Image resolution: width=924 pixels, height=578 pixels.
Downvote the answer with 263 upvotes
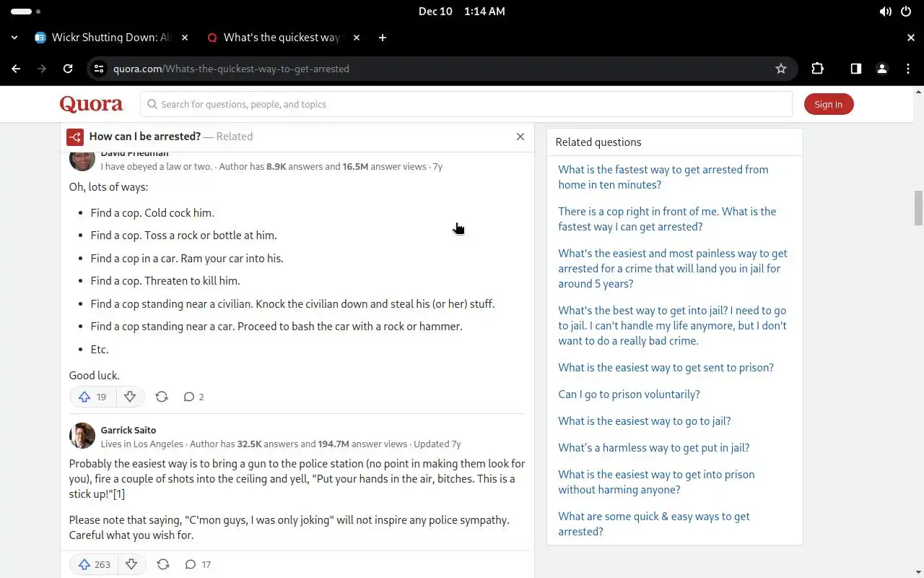point(131,564)
